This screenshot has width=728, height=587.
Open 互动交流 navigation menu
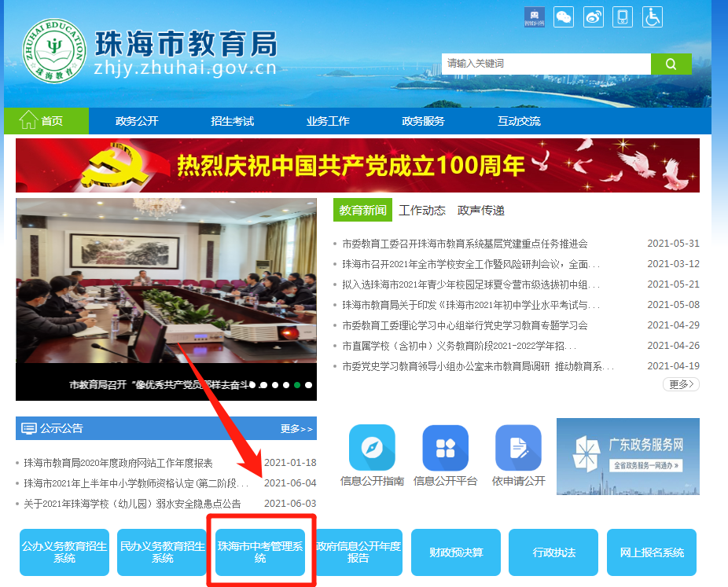coord(519,121)
